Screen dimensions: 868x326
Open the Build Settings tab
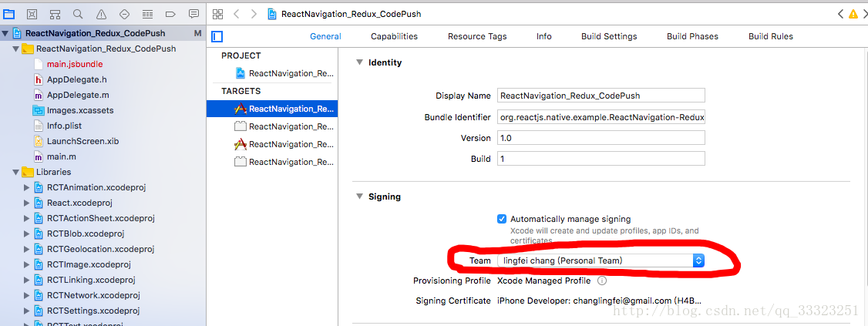tap(609, 36)
